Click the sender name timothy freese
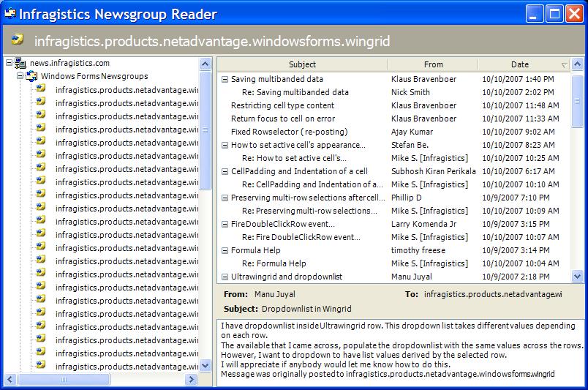The image size is (588, 390). click(x=418, y=251)
